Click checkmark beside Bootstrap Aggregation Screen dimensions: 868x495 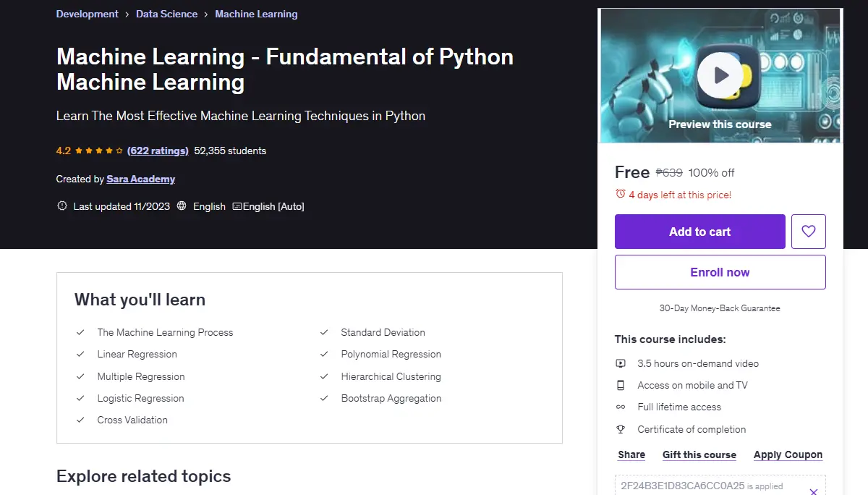point(325,398)
